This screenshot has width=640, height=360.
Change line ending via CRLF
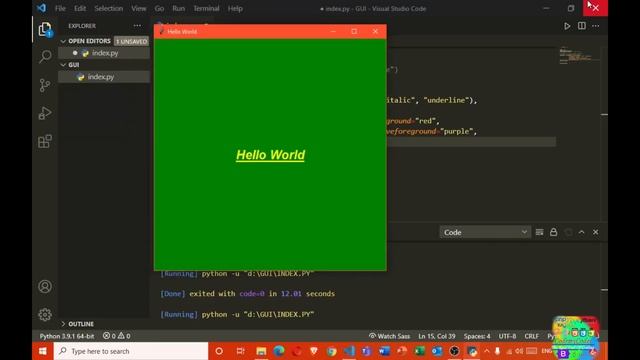(531, 336)
